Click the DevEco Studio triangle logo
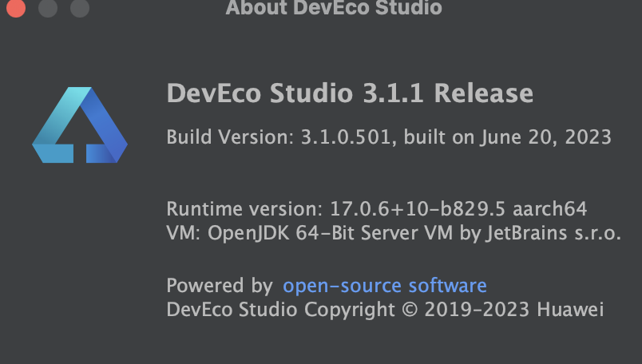Screen dimensions: 642x364 tap(80, 125)
